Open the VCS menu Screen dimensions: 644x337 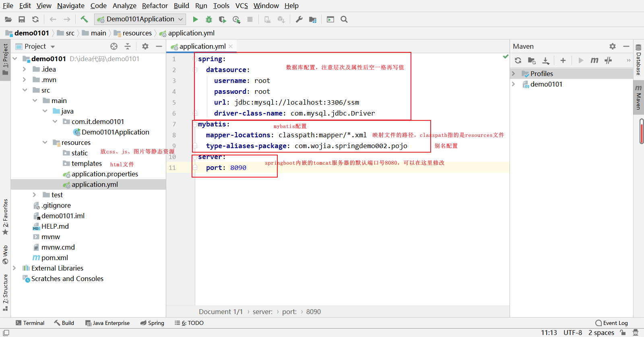(242, 6)
